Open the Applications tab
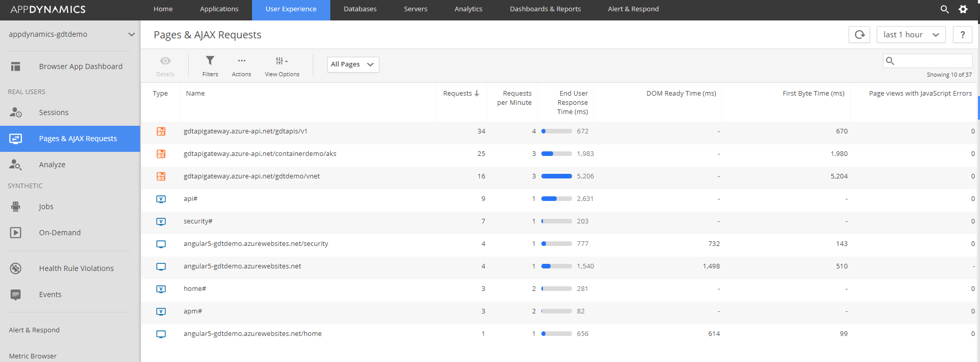Image resolution: width=980 pixels, height=362 pixels. click(219, 9)
